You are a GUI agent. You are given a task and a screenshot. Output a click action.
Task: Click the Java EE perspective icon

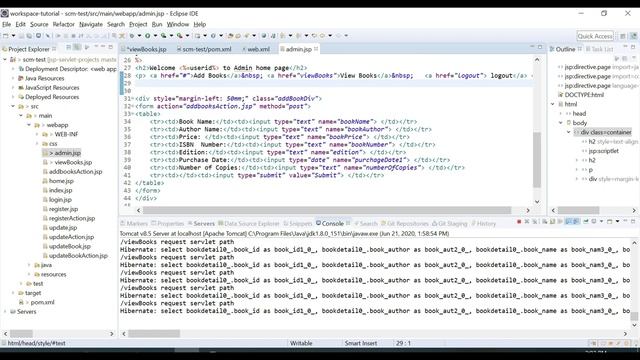click(633, 36)
